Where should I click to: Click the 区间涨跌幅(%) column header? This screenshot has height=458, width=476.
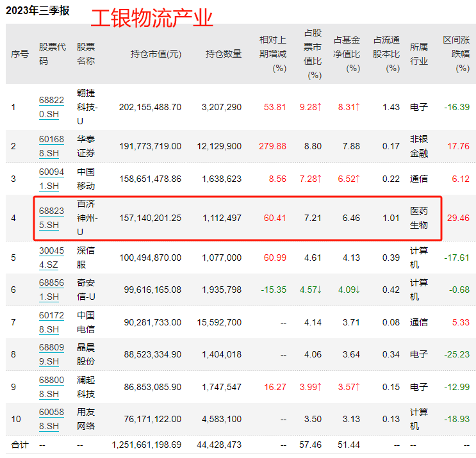[456, 54]
